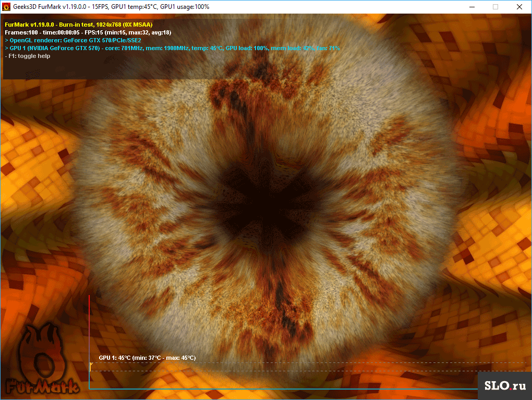Click the 'GPU 1 (NVIDIA GeForce GTX 570)' info line
The width and height of the screenshot is (532, 400).
172,48
